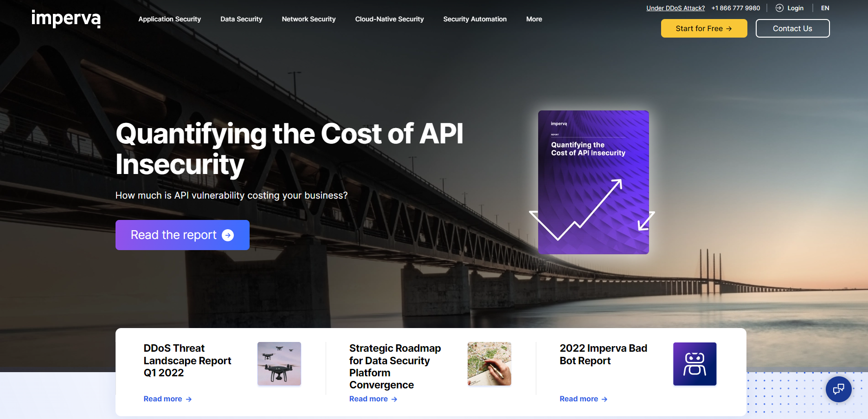
Task: Click the arrow icon in Read the report
Action: coord(228,235)
